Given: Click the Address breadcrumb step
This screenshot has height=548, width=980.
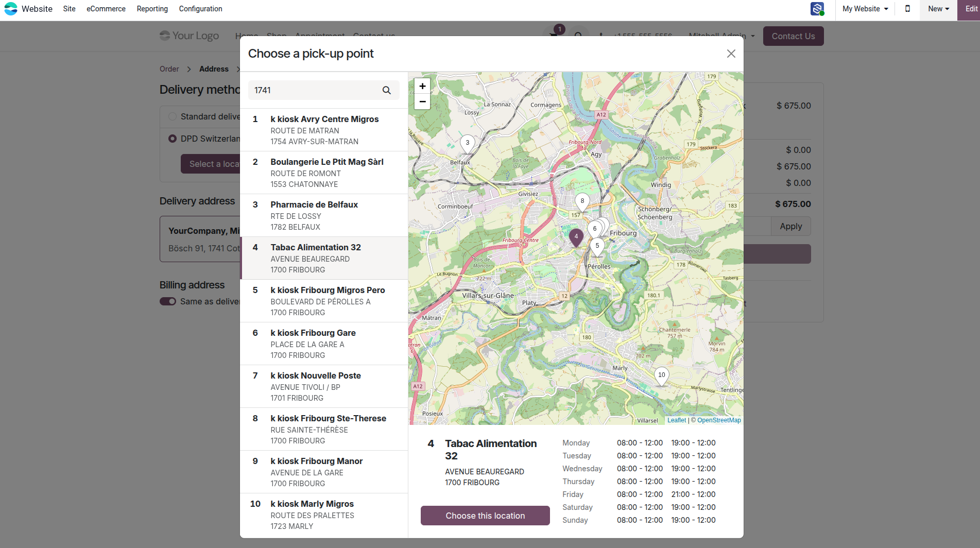Looking at the screenshot, I should click(x=214, y=69).
